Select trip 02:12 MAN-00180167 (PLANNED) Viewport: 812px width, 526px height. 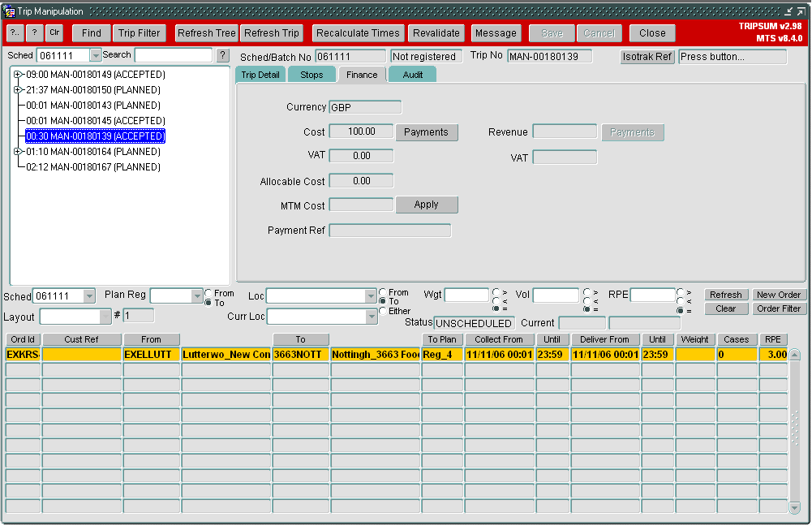click(x=93, y=167)
